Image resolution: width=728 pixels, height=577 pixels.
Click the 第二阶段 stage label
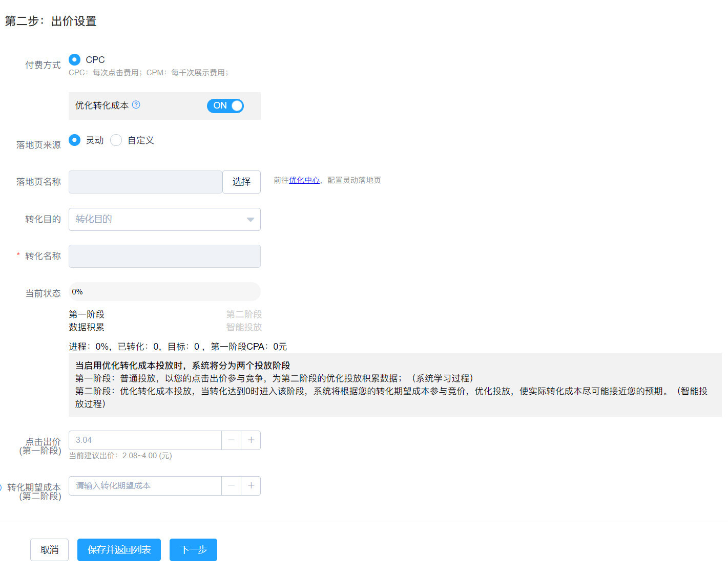pyautogui.click(x=244, y=314)
